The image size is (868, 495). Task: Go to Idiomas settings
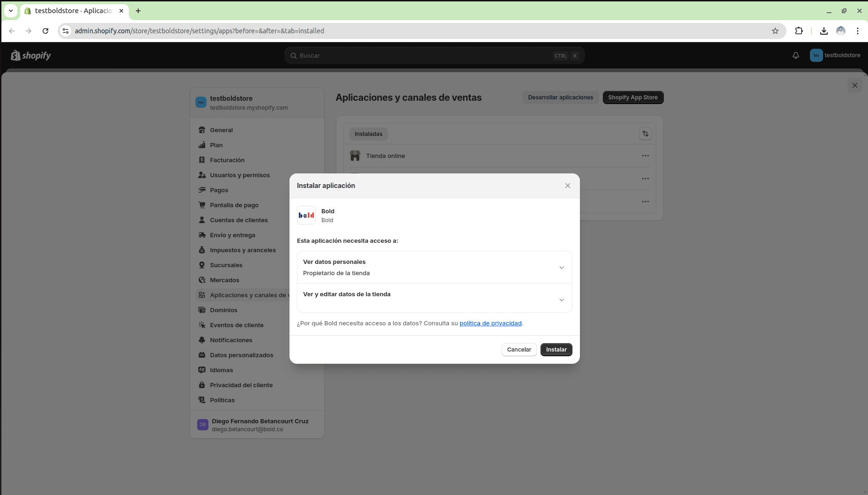point(257,370)
